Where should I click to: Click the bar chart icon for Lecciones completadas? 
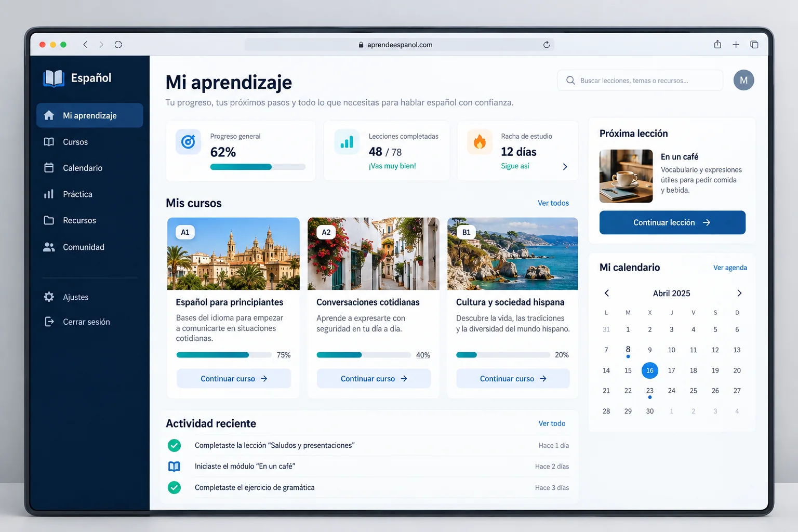point(347,141)
